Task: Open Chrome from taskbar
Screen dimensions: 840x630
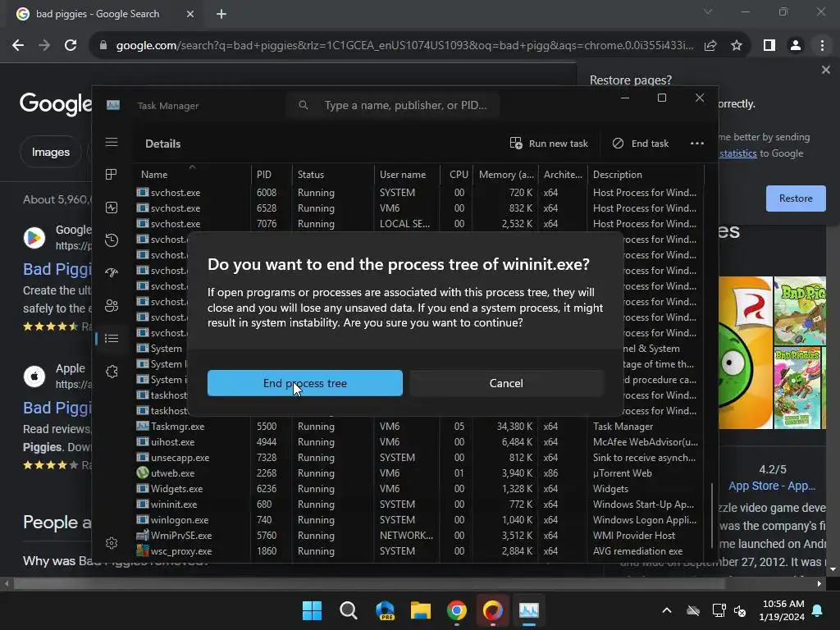Action: [x=456, y=610]
